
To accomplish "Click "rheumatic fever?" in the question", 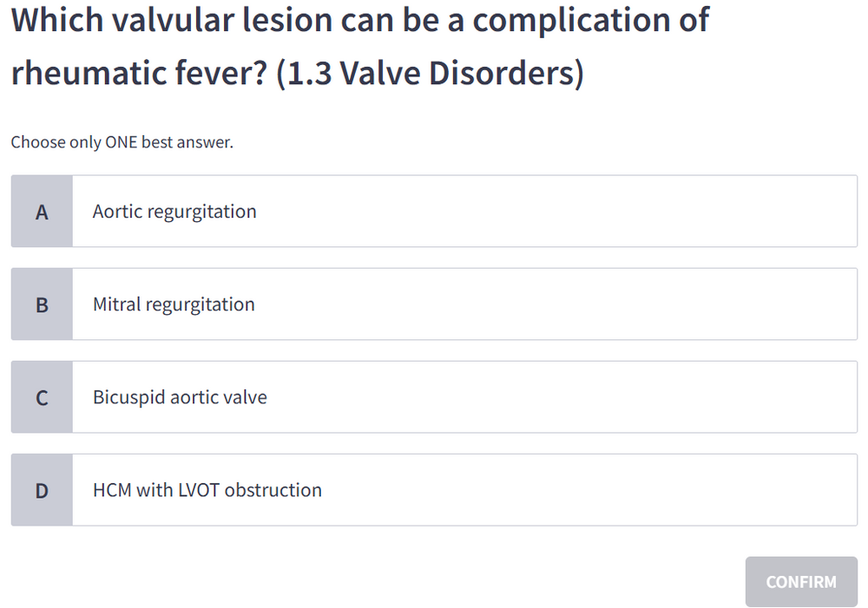I will (x=138, y=74).
